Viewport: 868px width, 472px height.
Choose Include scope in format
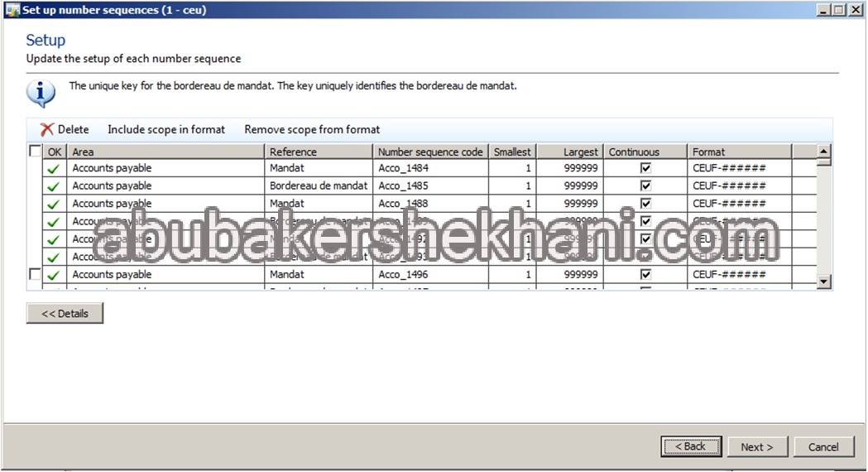click(166, 129)
